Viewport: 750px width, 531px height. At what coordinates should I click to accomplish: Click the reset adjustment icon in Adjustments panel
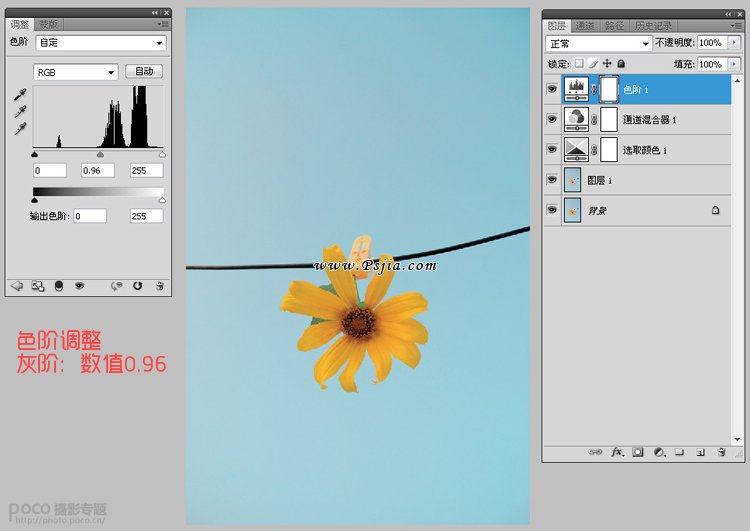pyautogui.click(x=137, y=286)
